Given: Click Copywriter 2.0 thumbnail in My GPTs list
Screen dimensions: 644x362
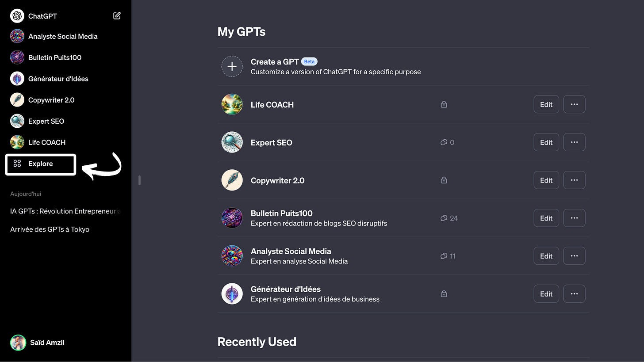Looking at the screenshot, I should tap(232, 180).
